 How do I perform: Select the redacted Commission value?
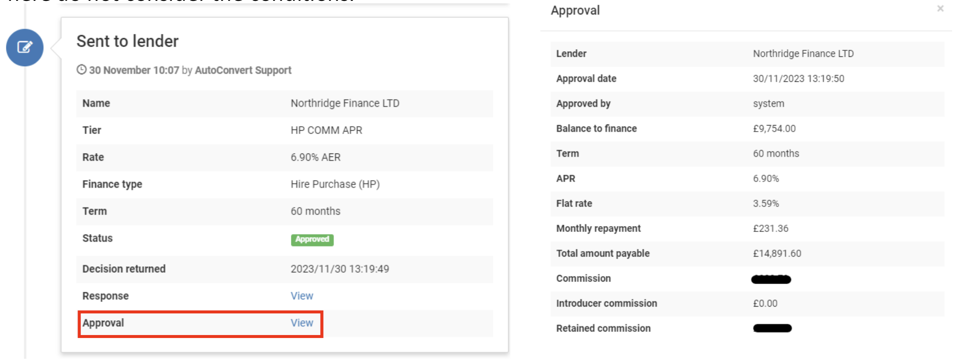pos(771,279)
